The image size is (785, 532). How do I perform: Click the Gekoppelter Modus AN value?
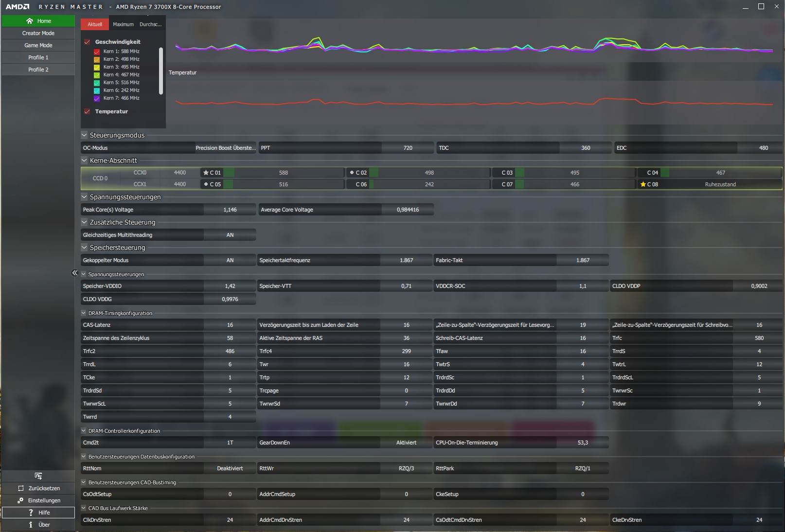coord(230,260)
